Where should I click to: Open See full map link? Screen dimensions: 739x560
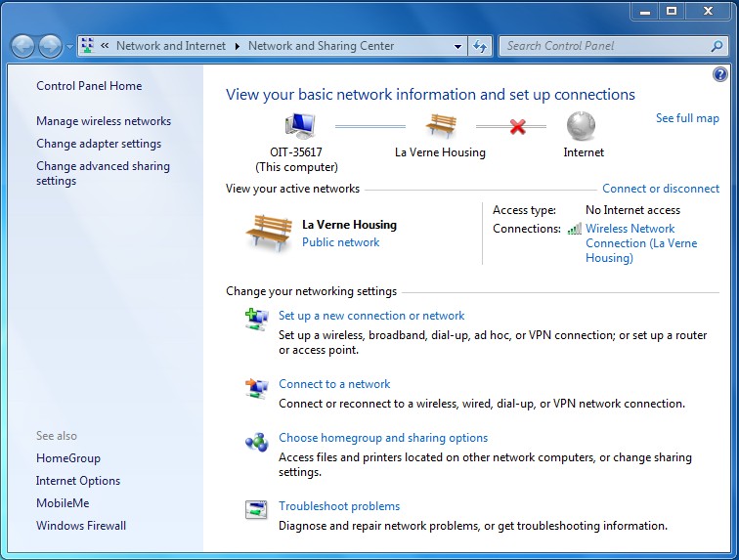[687, 118]
